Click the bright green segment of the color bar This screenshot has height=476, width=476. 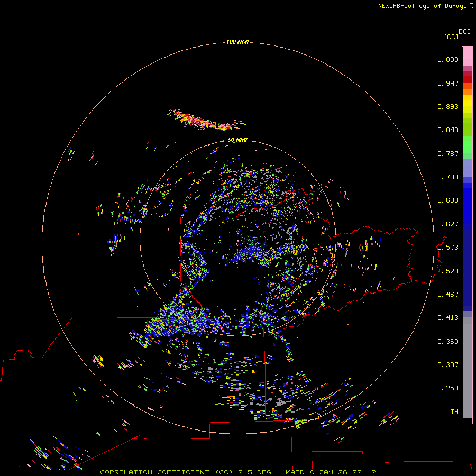coord(467,144)
